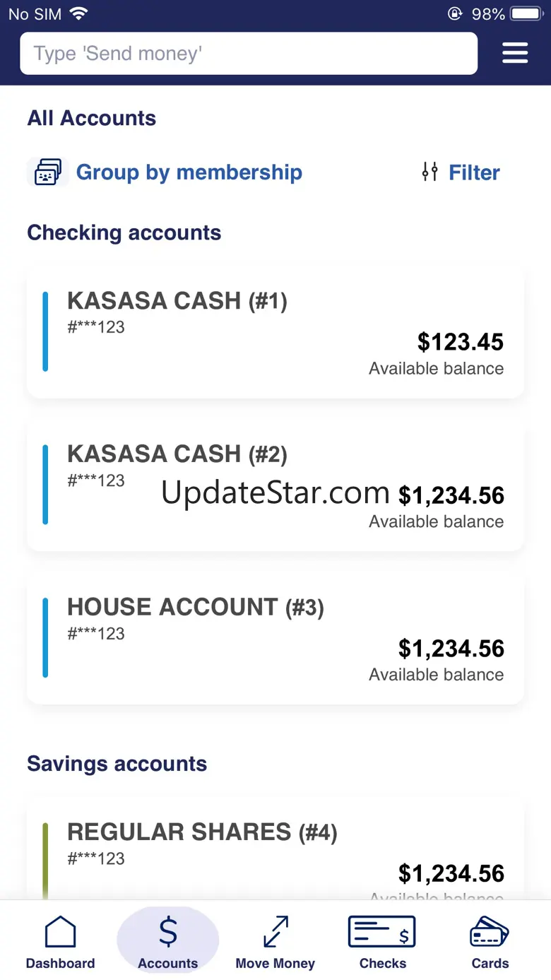Tap the $123.45 available balance
This screenshot has width=551, height=980.
click(x=460, y=343)
